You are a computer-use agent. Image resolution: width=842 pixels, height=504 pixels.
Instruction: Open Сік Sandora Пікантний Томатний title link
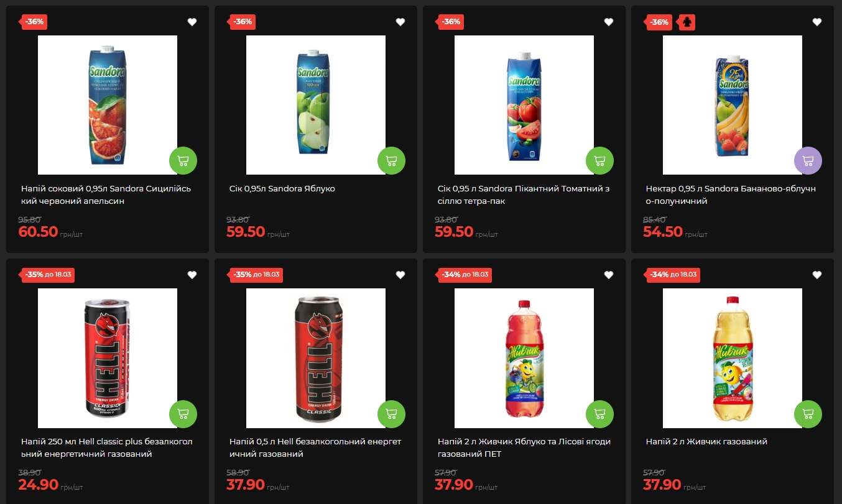pos(523,195)
